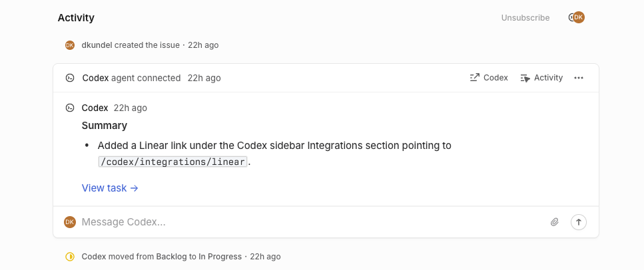The image size is (644, 270).
Task: Unsubscribe from this issue's activity
Action: click(525, 18)
